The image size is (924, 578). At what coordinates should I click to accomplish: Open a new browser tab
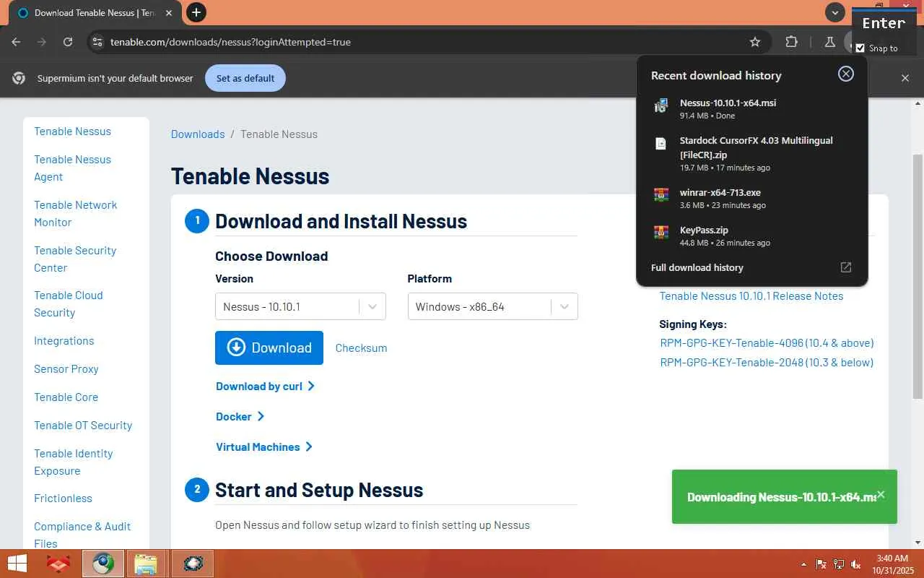(196, 12)
